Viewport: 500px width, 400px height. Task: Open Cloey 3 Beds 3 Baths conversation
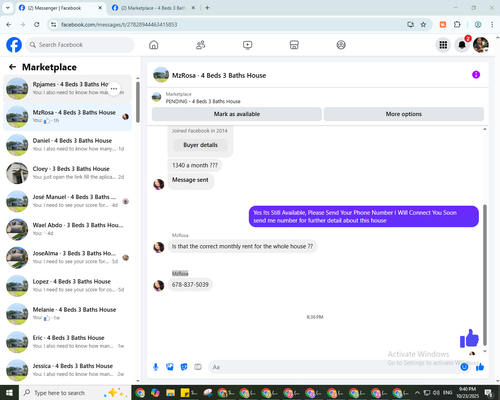pyautogui.click(x=67, y=173)
